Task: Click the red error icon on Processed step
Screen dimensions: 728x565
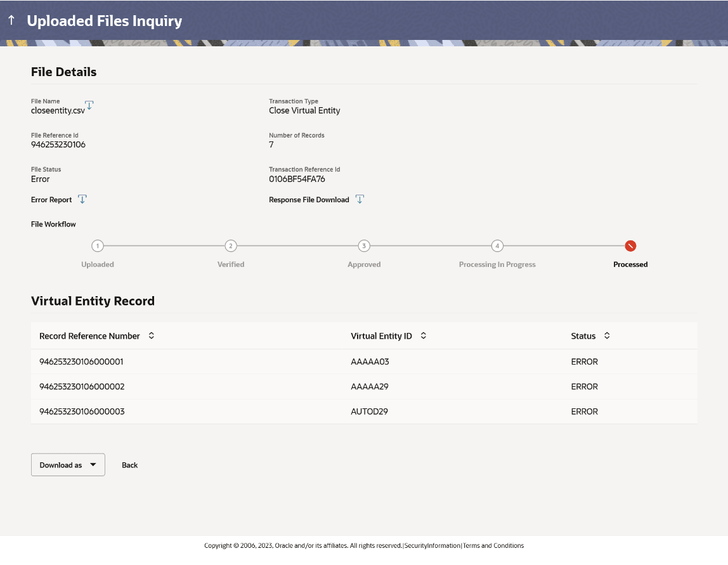Action: 630,245
